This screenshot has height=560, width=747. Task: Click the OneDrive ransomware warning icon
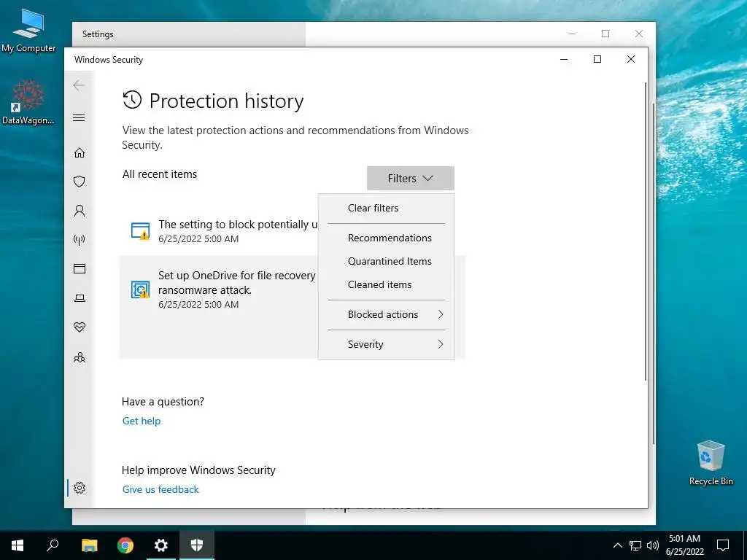pyautogui.click(x=140, y=289)
